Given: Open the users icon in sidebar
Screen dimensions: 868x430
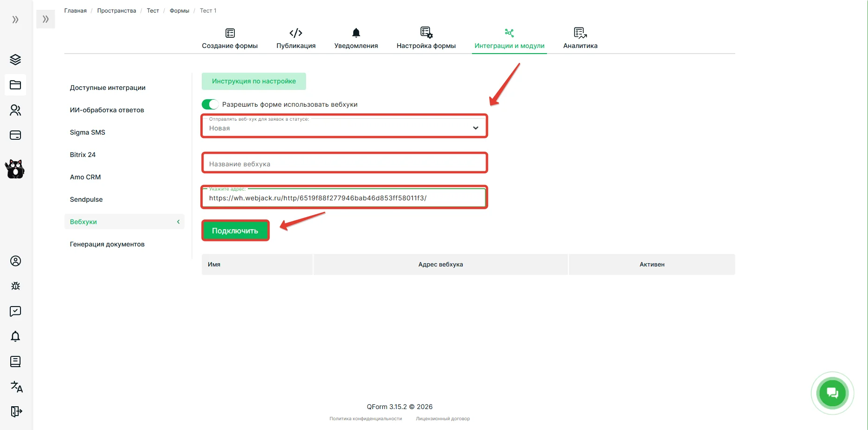Looking at the screenshot, I should point(15,110).
